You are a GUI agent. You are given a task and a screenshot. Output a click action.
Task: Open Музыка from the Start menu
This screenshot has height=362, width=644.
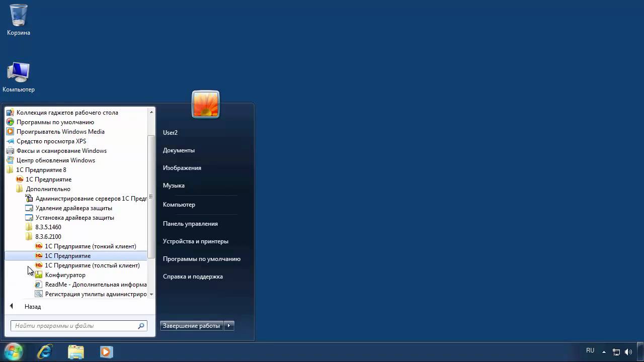(174, 186)
